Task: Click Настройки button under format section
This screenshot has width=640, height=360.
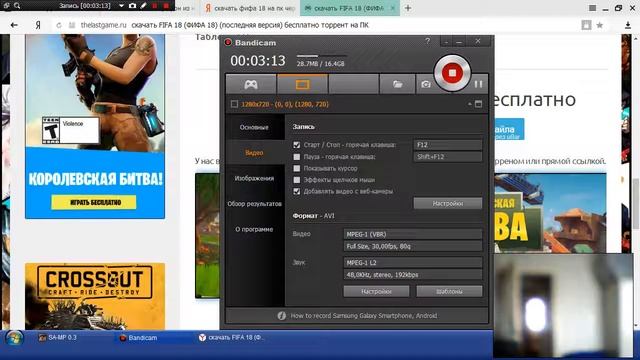Action: click(x=376, y=291)
